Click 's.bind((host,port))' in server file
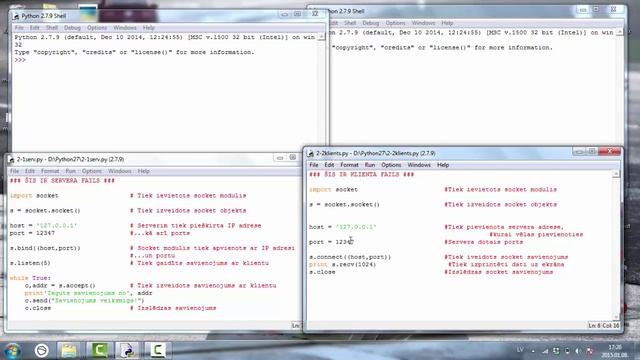The width and height of the screenshot is (640, 360). 45,248
